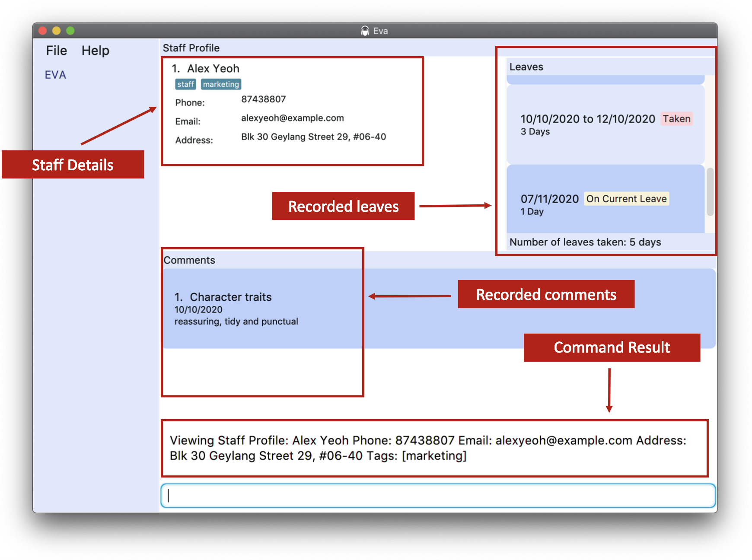Close the Eva window with red button
This screenshot has height=560, width=752.
coord(42,31)
